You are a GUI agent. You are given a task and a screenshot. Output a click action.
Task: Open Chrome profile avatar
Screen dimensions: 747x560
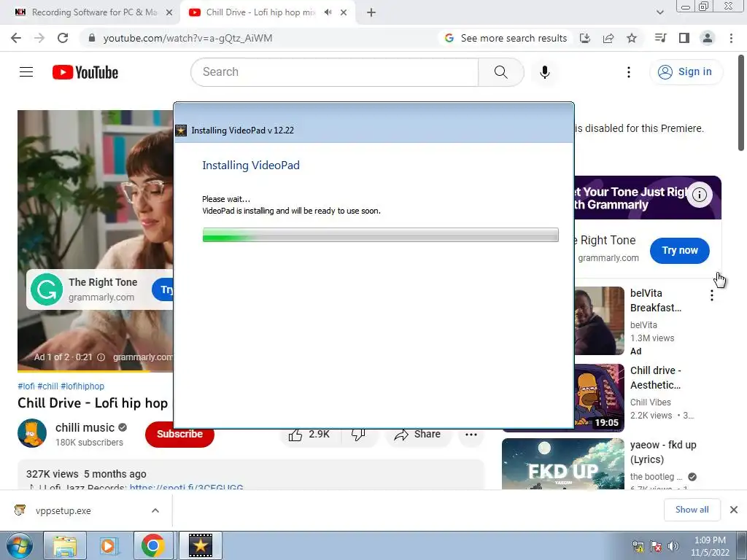pyautogui.click(x=708, y=38)
